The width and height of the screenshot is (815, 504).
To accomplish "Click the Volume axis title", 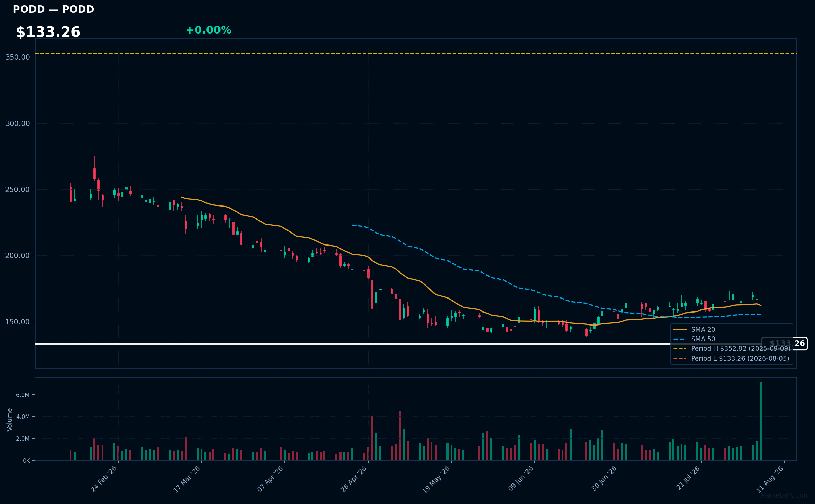I will pyautogui.click(x=10, y=420).
